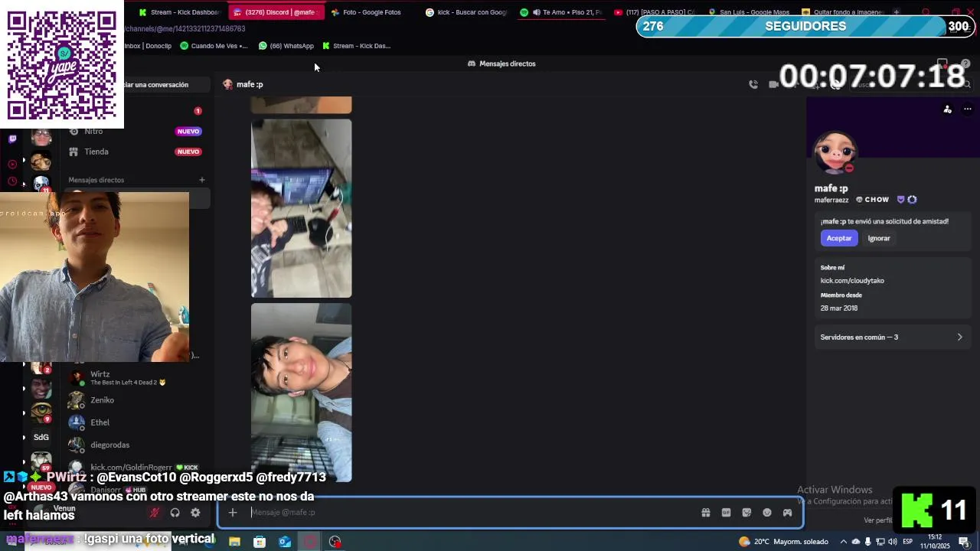Open Stream - Kick Das... bookmark

coord(356,46)
